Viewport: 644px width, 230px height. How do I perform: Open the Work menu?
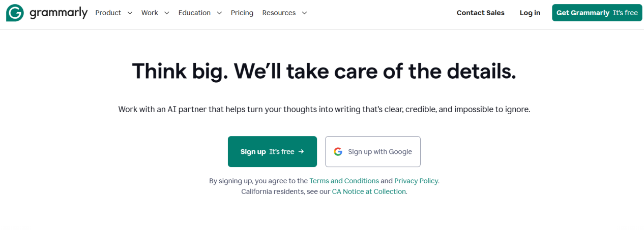coord(155,13)
